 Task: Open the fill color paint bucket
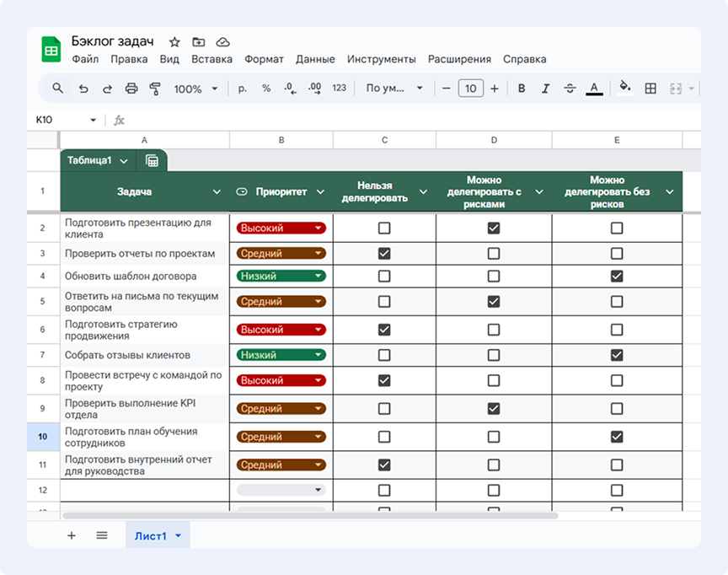[x=624, y=88]
